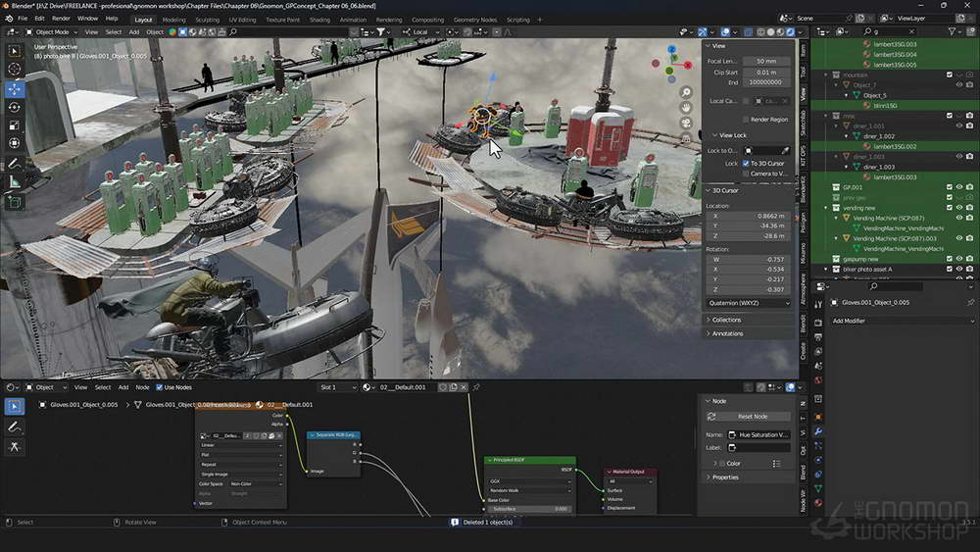The width and height of the screenshot is (980, 552).
Task: Click the Clip Start 0.01 m field
Action: [765, 73]
